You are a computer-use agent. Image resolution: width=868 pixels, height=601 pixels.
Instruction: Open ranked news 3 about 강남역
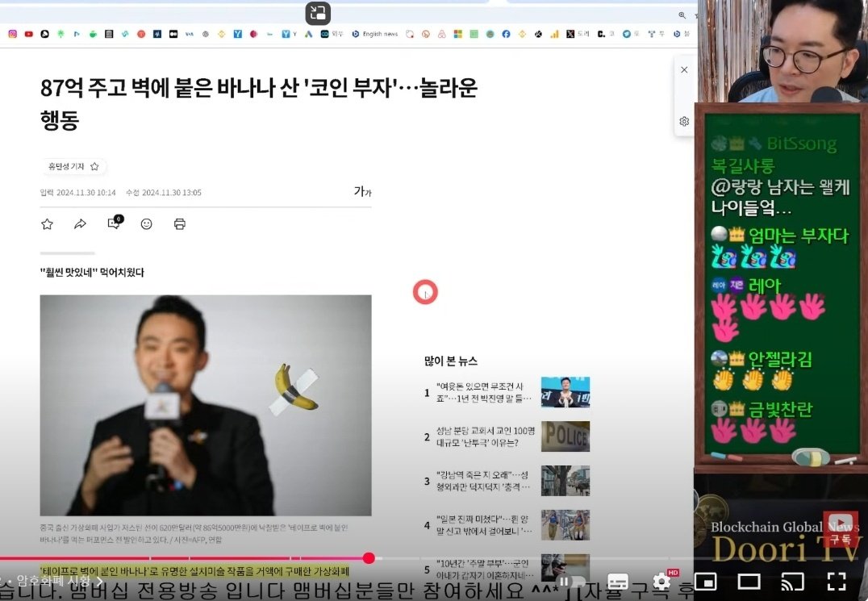tap(482, 481)
